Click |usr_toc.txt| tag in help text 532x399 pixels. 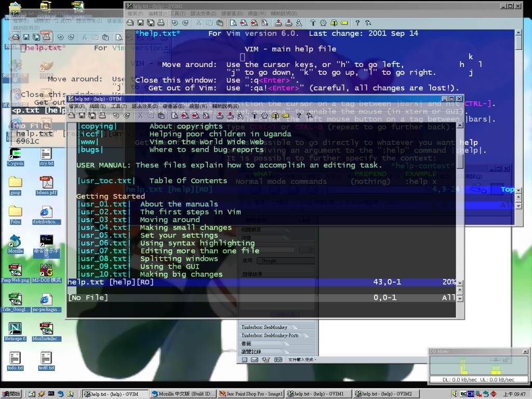coord(107,181)
